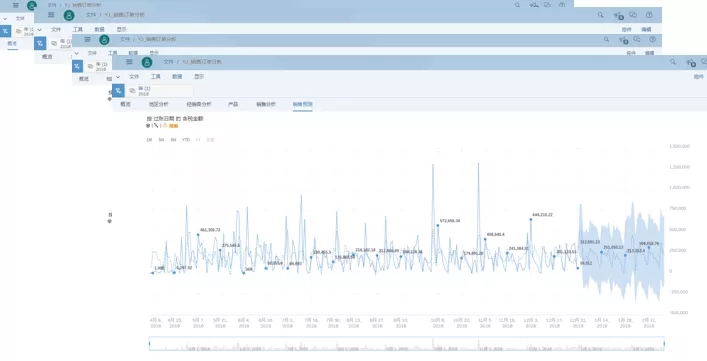The height and width of the screenshot is (361, 707).
Task: Set the chart range to YTD
Action: click(x=186, y=140)
